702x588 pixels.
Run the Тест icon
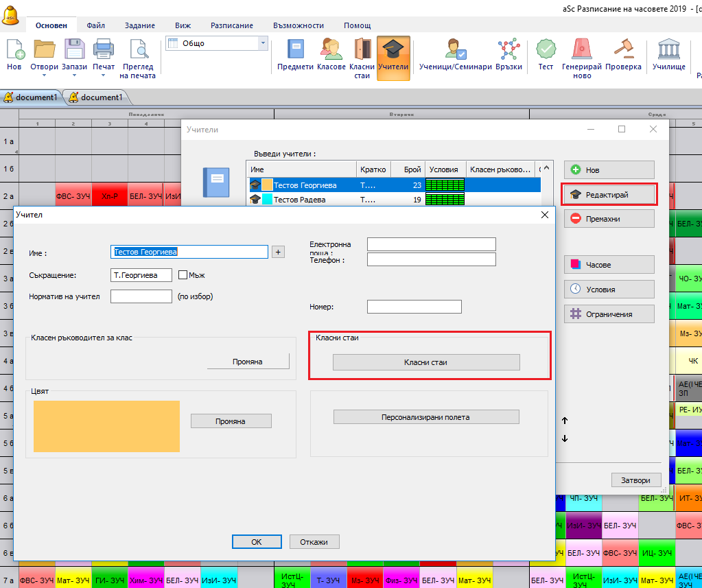point(546,55)
